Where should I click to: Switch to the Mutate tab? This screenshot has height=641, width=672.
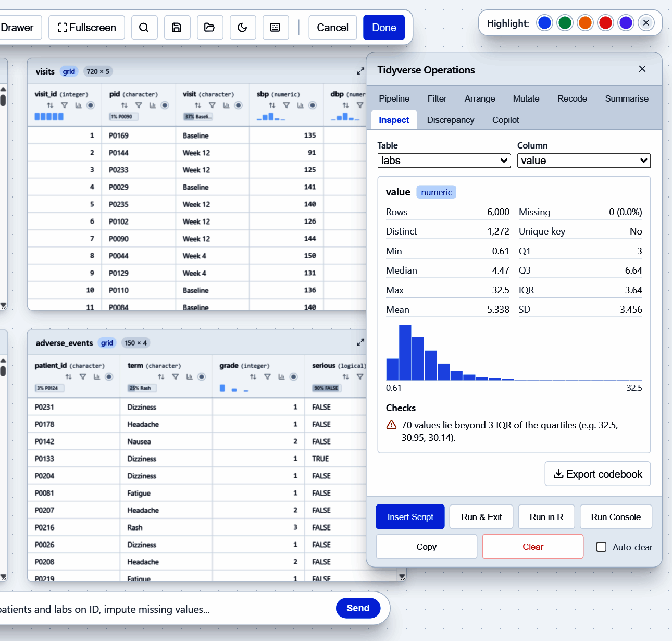point(526,98)
